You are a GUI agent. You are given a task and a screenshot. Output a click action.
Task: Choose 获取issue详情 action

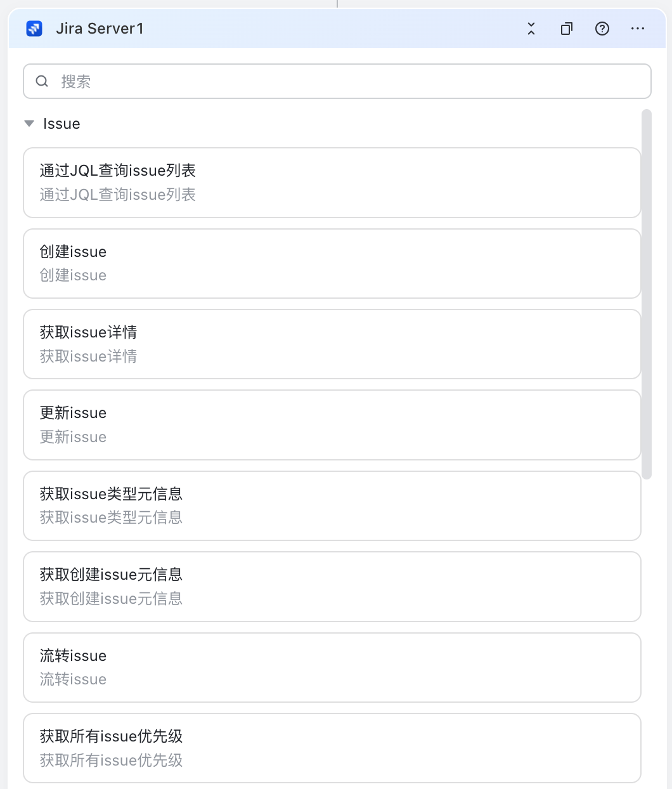pyautogui.click(x=332, y=344)
